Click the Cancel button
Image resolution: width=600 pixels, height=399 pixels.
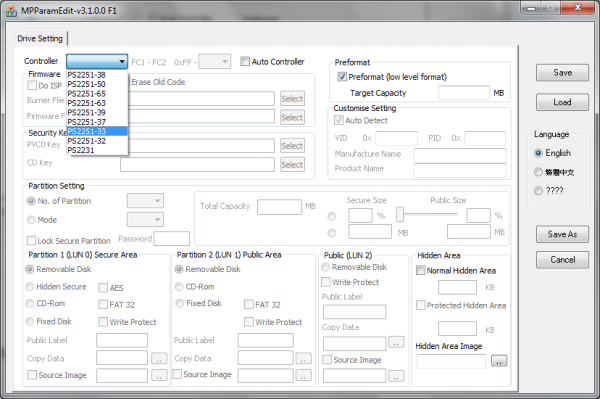(x=562, y=260)
